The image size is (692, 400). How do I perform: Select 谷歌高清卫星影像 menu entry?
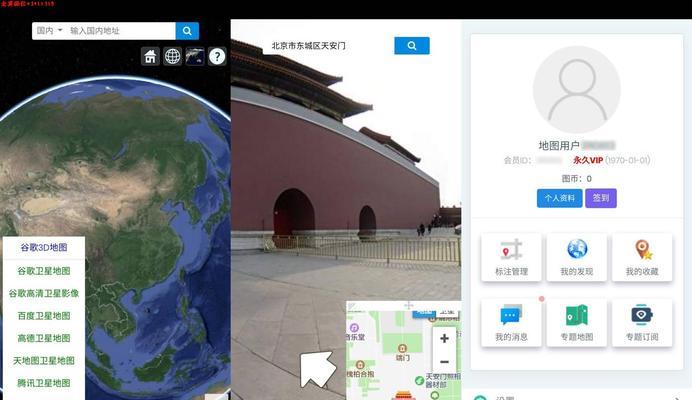(x=44, y=293)
